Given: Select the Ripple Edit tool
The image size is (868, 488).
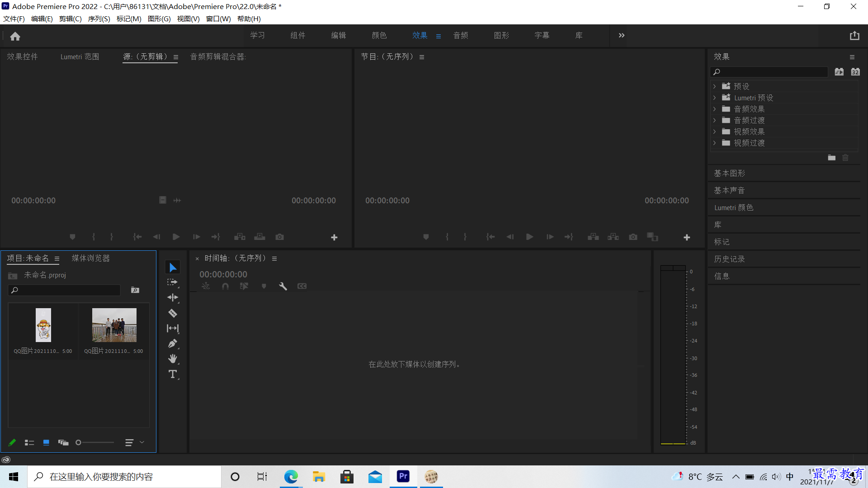Looking at the screenshot, I should pyautogui.click(x=173, y=297).
